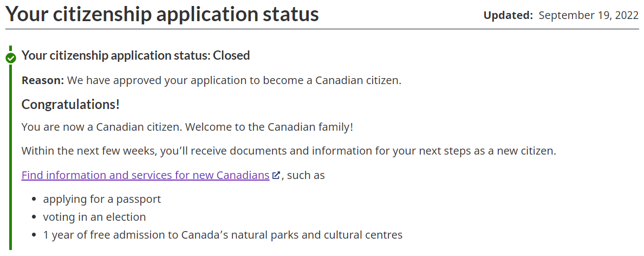Click the We have approved your application text
The width and height of the screenshot is (644, 256).
click(234, 81)
